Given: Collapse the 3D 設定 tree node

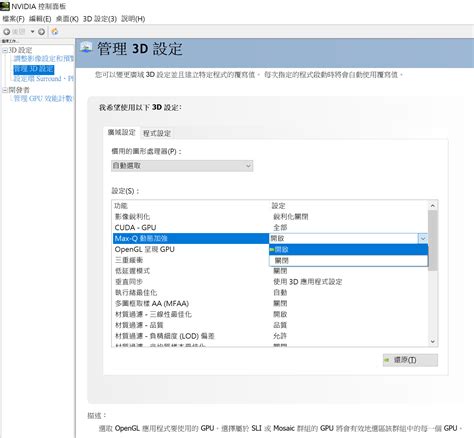Looking at the screenshot, I should 5,51.
